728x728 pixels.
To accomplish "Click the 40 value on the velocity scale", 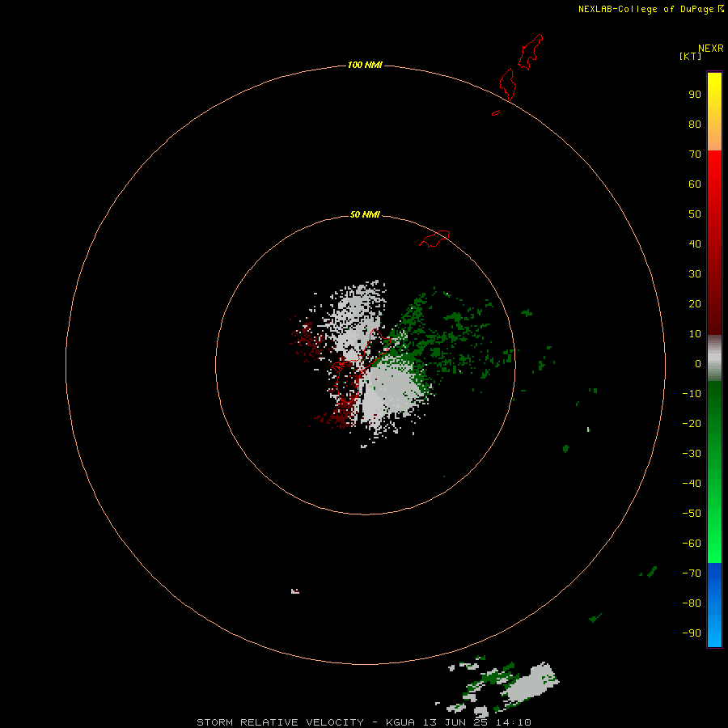I will (695, 244).
